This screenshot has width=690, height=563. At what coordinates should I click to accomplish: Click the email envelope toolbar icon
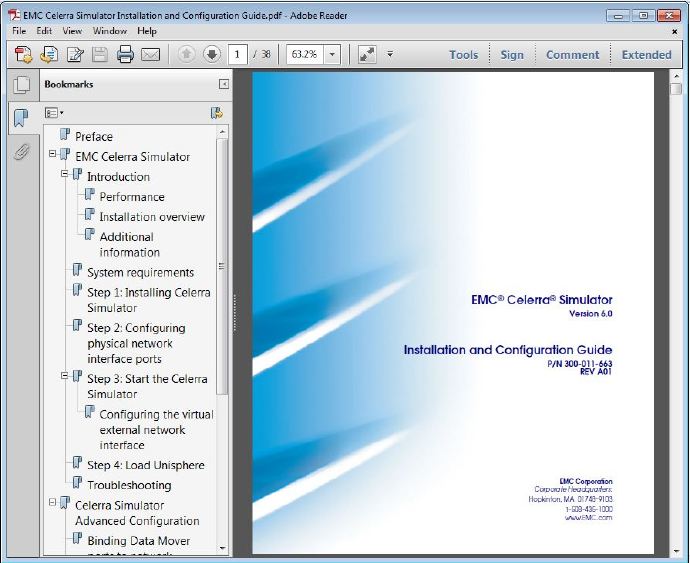[x=150, y=55]
